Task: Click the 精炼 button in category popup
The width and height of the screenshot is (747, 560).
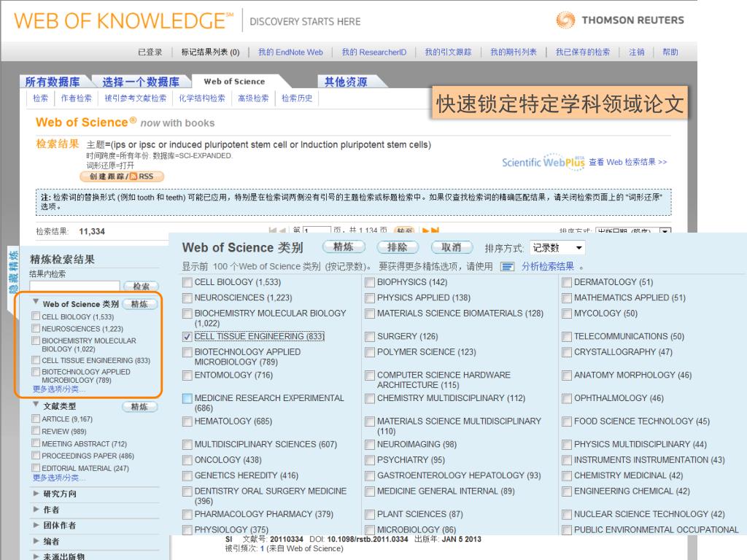Action: coord(344,246)
